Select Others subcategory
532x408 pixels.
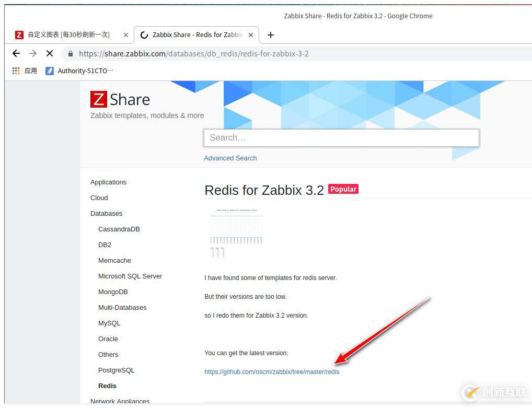click(108, 354)
